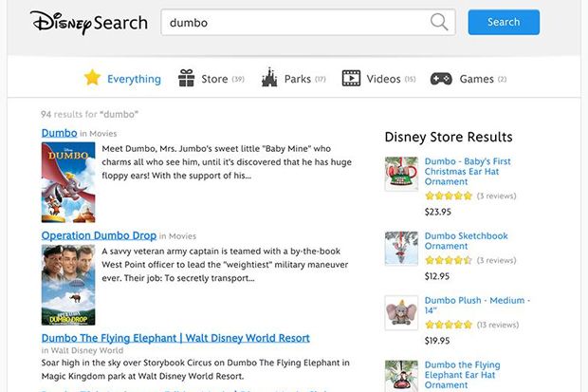
Task: Open Dumbo the Flying Elephant Ear Hat Ornament link
Action: (463, 375)
